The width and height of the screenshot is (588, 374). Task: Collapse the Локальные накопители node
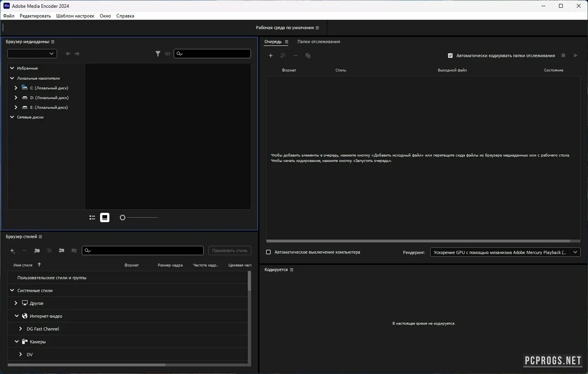tap(12, 78)
